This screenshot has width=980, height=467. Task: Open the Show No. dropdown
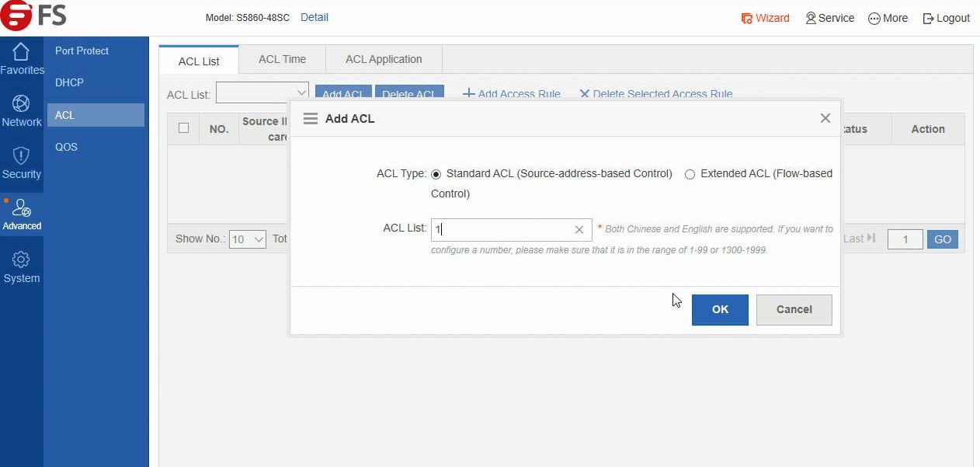248,239
